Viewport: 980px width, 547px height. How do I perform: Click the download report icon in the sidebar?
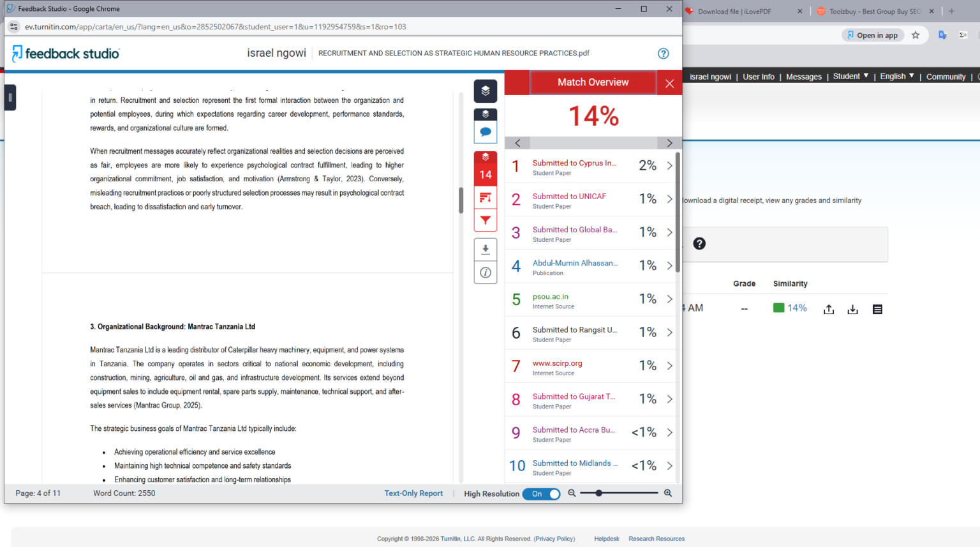pos(486,249)
